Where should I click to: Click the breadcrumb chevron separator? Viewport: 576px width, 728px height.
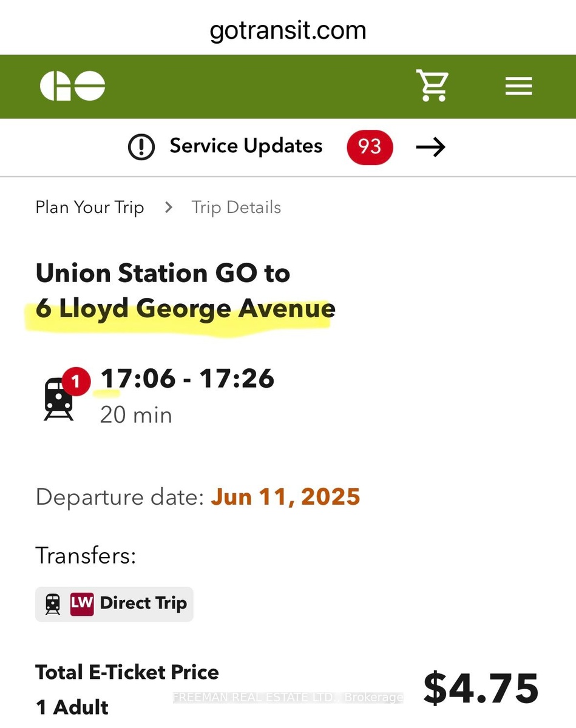click(x=169, y=207)
